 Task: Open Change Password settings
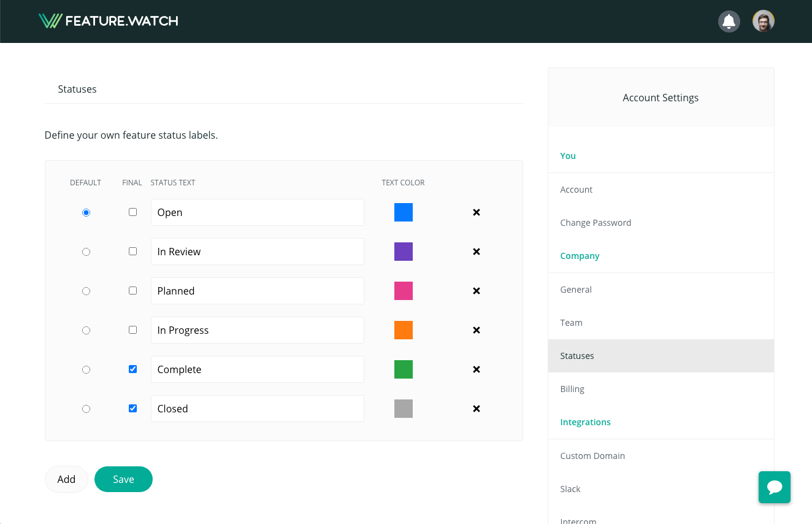[595, 223]
